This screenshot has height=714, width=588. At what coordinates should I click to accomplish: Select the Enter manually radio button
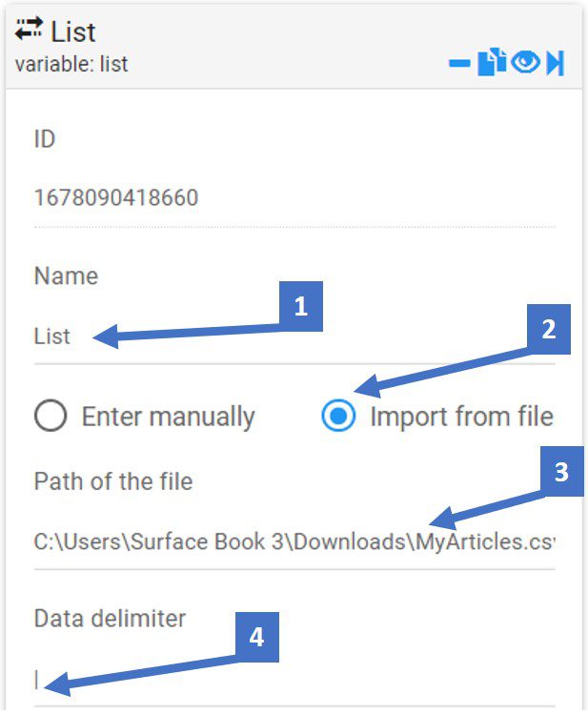[x=51, y=416]
